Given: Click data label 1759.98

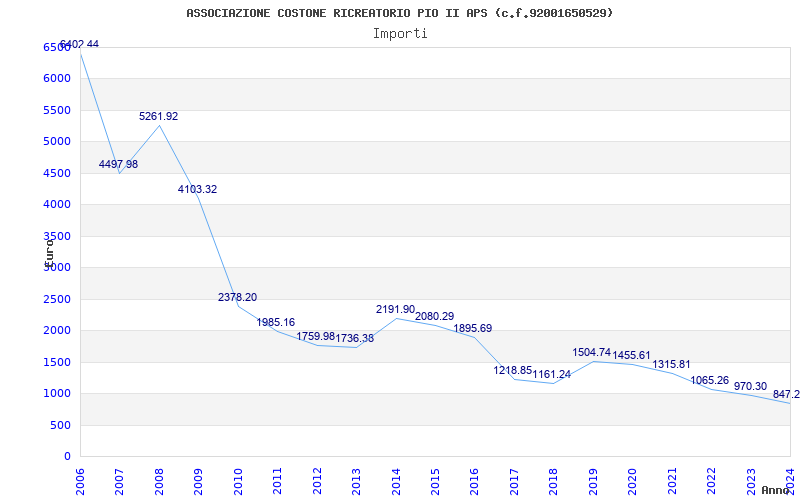Looking at the screenshot, I should 315,336.
